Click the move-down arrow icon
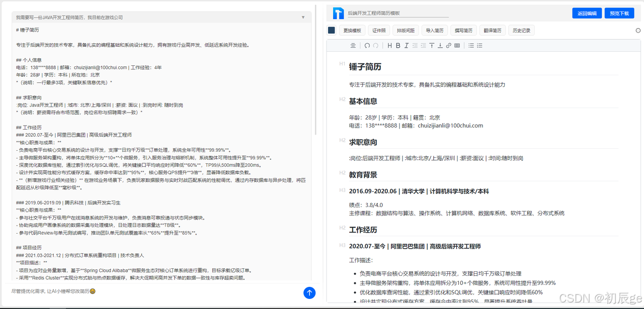Image resolution: width=644 pixels, height=309 pixels. [x=440, y=45]
